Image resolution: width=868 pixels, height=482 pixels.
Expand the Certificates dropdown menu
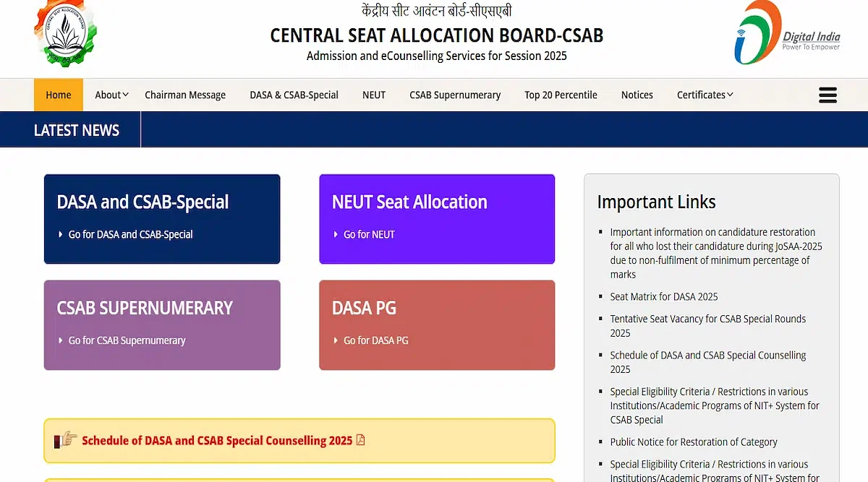point(705,95)
